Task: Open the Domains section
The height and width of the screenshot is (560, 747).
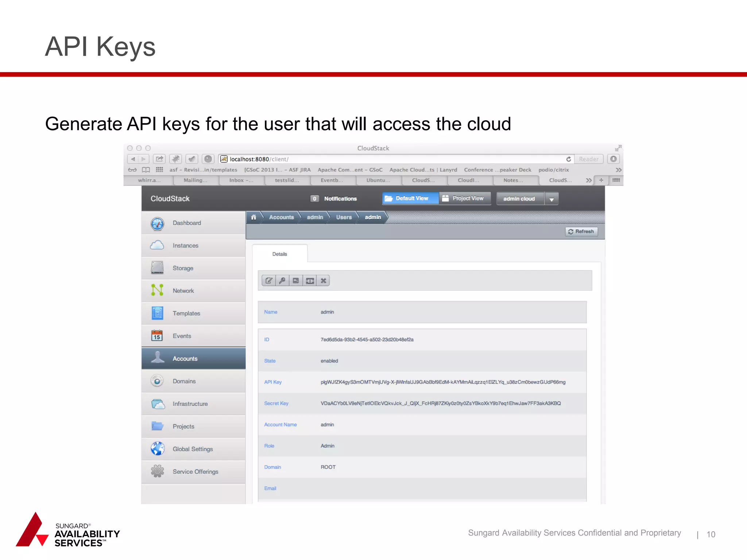Action: (193, 381)
